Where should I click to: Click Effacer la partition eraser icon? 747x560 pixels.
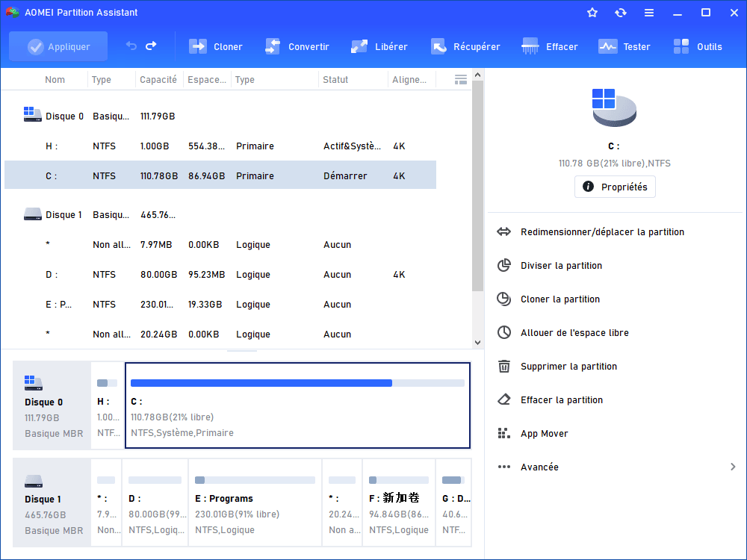(504, 399)
